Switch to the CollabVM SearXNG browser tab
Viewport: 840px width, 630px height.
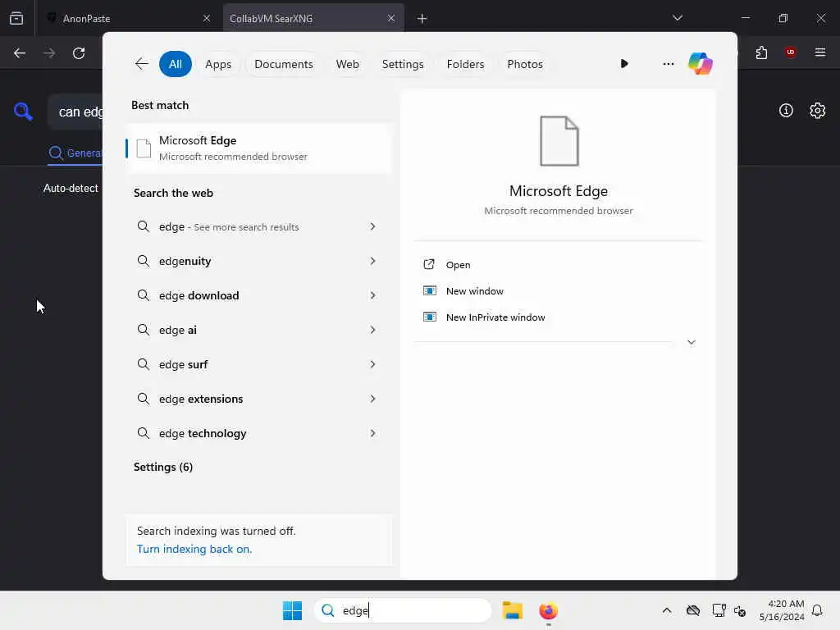point(313,19)
